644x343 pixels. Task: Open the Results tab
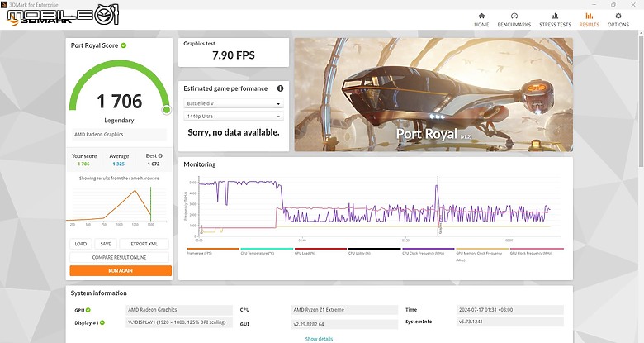pos(589,20)
